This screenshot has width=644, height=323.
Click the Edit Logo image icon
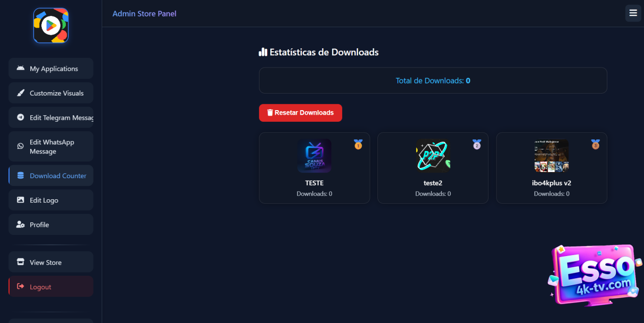point(21,200)
